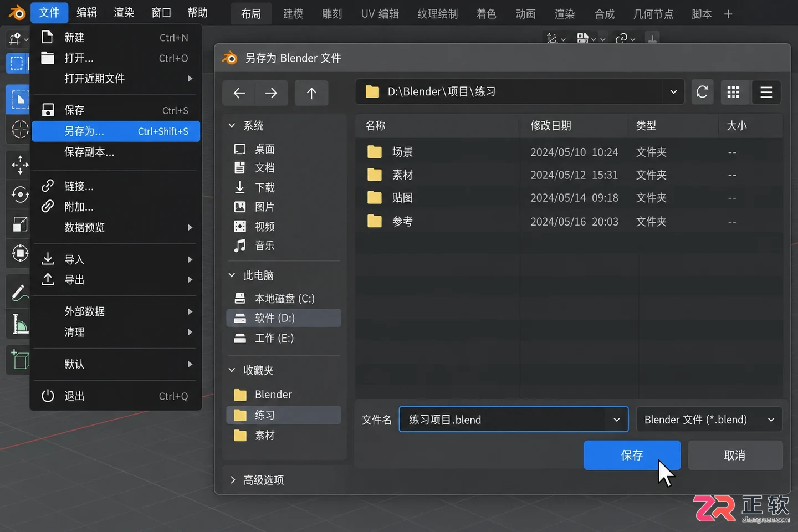Select the 素材 folder in file list

coord(569,175)
